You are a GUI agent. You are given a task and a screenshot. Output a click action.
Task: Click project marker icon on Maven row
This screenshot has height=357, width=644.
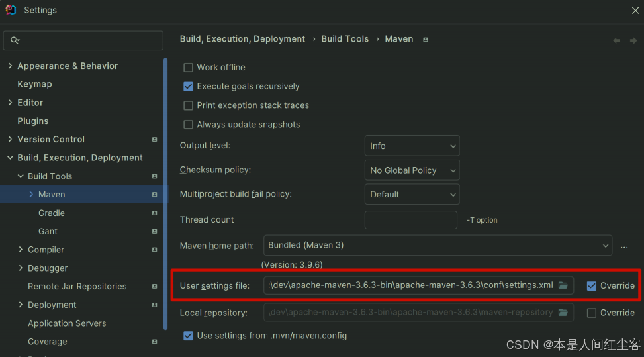click(154, 195)
